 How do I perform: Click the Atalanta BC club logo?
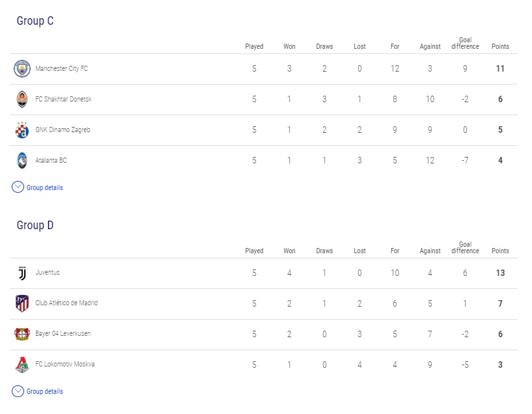(22, 160)
